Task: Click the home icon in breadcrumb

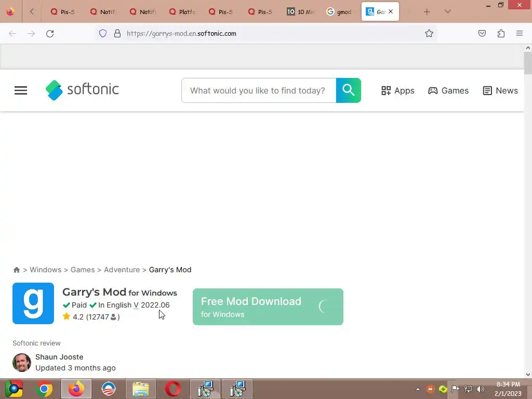Action: pyautogui.click(x=16, y=270)
